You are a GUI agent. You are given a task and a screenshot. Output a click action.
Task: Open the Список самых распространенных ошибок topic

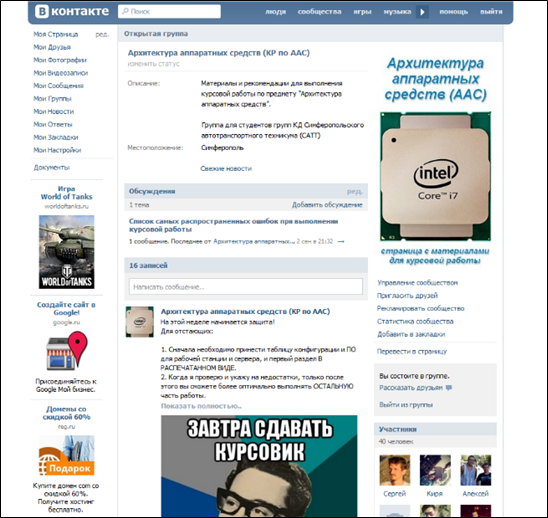pyautogui.click(x=233, y=225)
